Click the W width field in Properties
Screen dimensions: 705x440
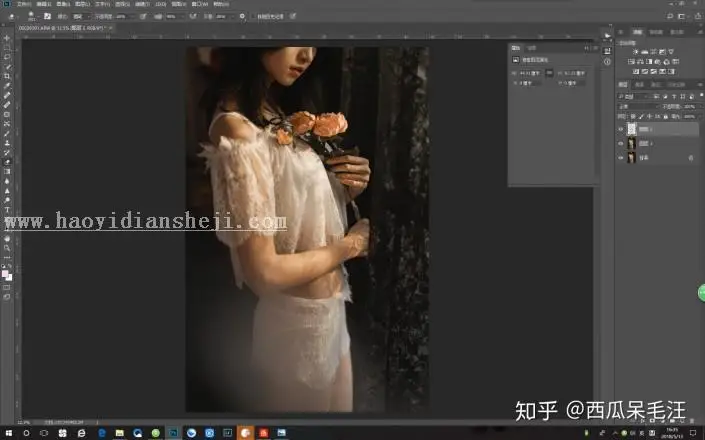[x=531, y=73]
